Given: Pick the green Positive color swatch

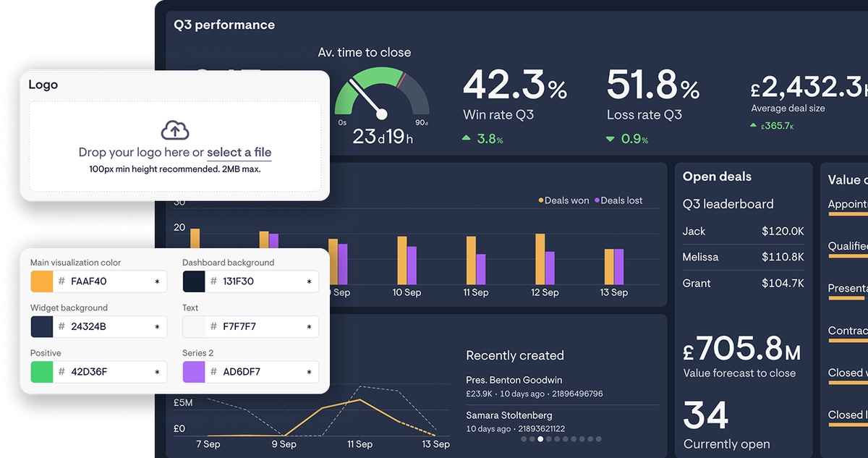Looking at the screenshot, I should pyautogui.click(x=42, y=372).
